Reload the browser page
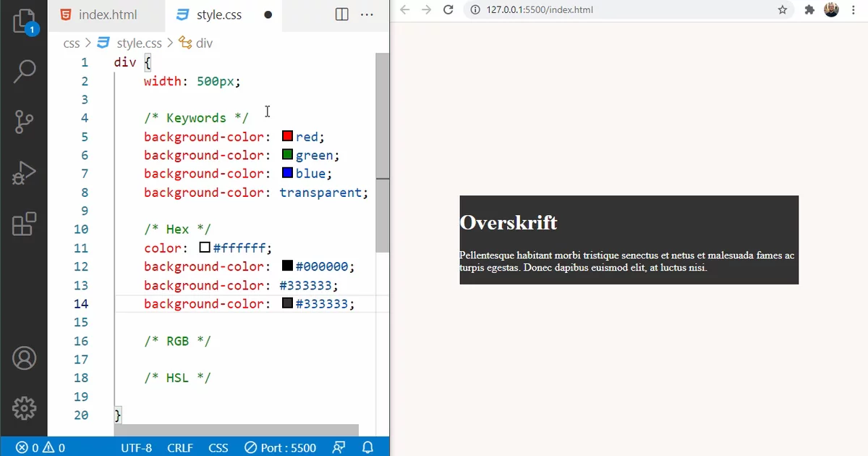This screenshot has height=456, width=868. coord(448,10)
